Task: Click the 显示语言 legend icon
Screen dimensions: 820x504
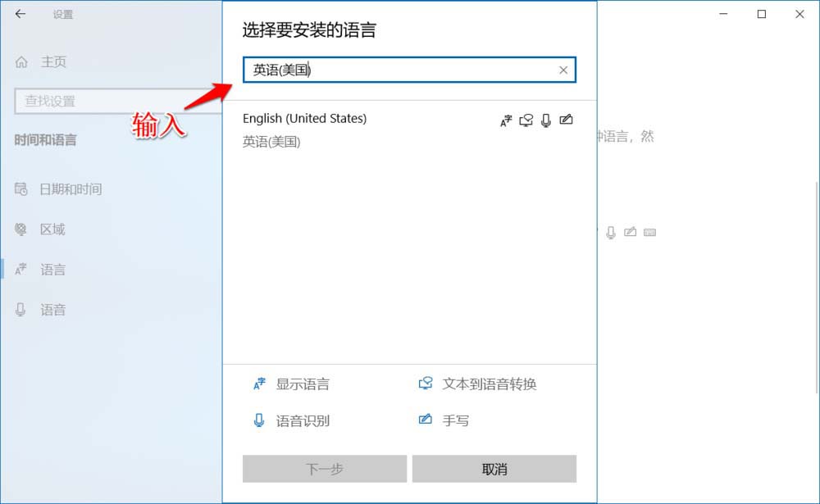Action: point(259,384)
